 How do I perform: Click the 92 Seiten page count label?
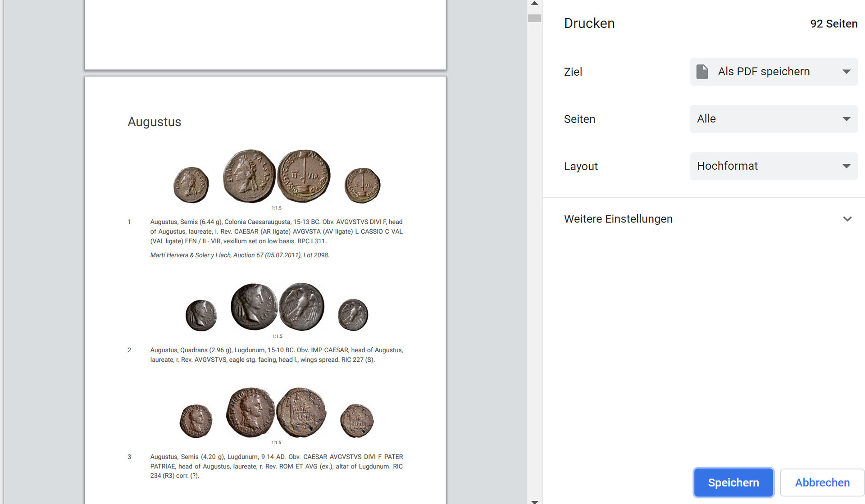tap(833, 24)
